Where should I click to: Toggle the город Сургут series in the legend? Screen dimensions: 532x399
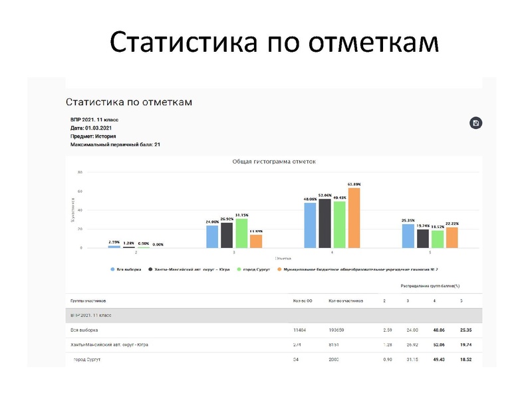pos(249,270)
